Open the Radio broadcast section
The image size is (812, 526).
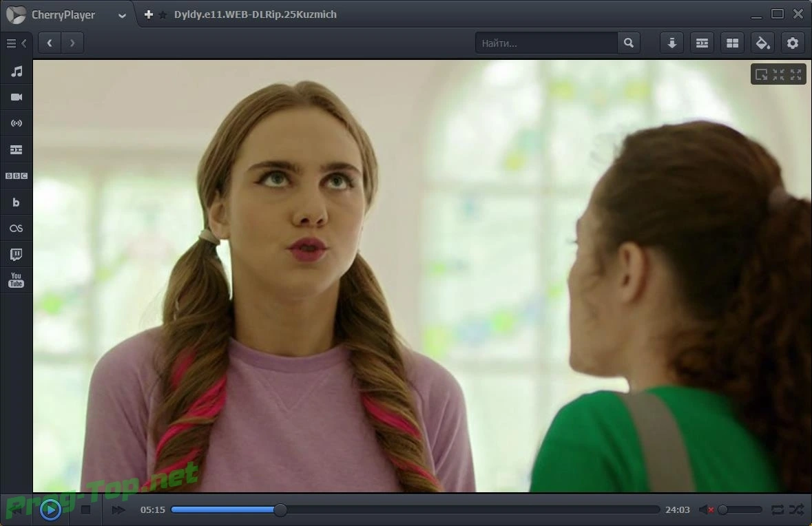tap(17, 123)
